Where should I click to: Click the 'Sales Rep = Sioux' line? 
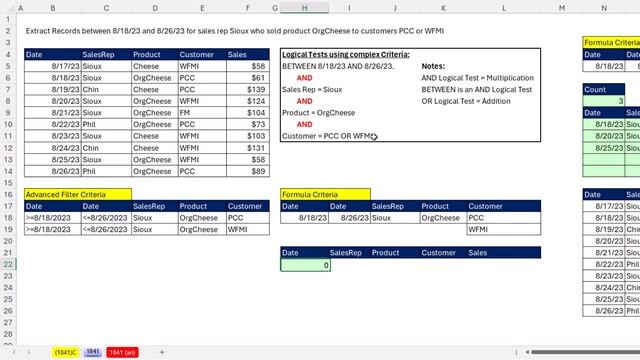[312, 89]
